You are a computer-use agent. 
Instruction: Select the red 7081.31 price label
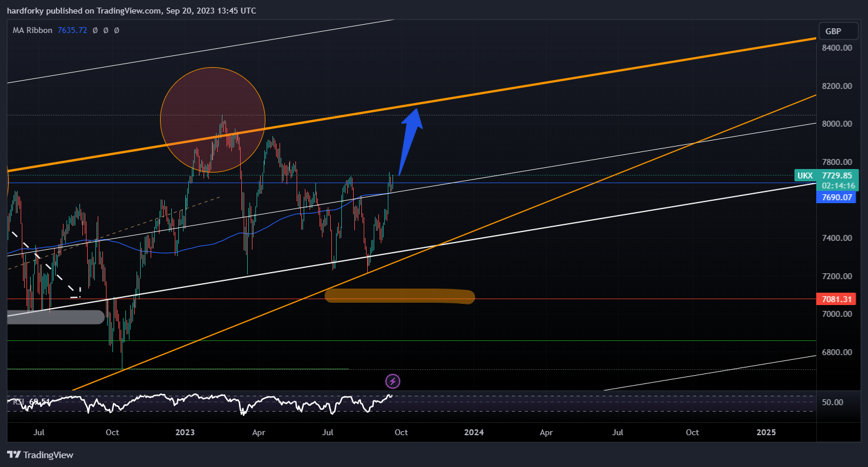coord(837,299)
